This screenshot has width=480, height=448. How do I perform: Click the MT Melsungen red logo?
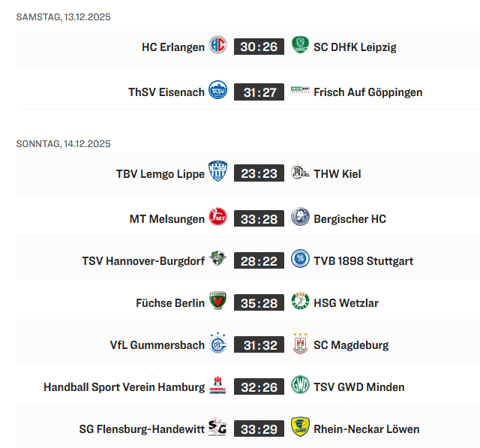coord(217,218)
